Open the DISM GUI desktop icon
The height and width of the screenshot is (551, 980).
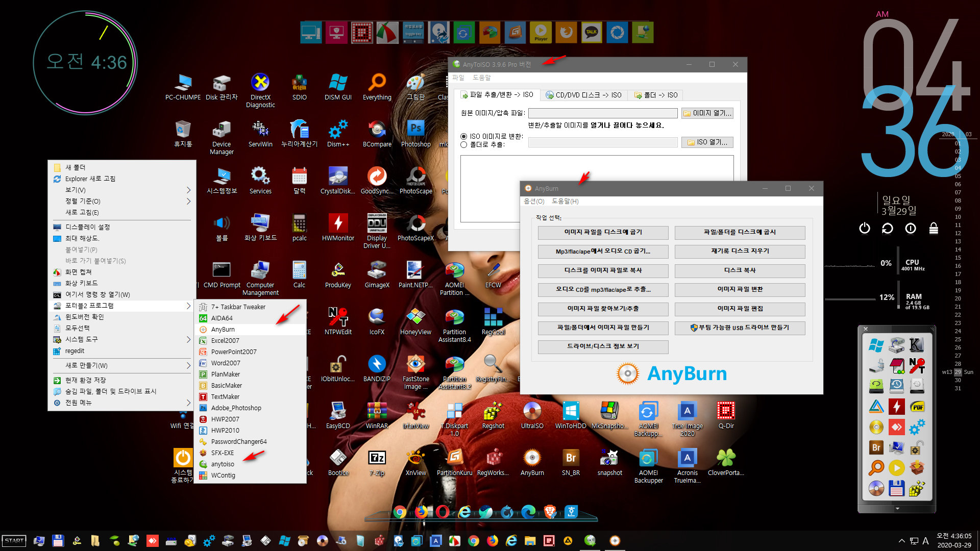pyautogui.click(x=338, y=87)
